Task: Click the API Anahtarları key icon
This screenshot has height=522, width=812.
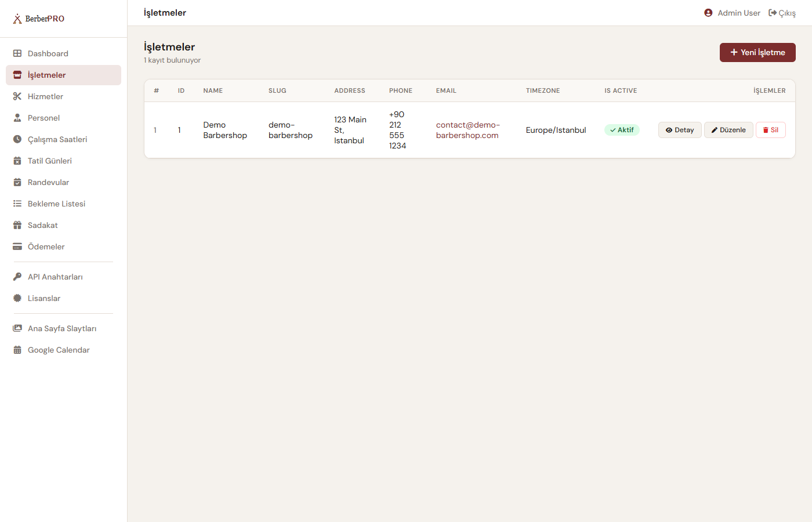Action: (17, 277)
